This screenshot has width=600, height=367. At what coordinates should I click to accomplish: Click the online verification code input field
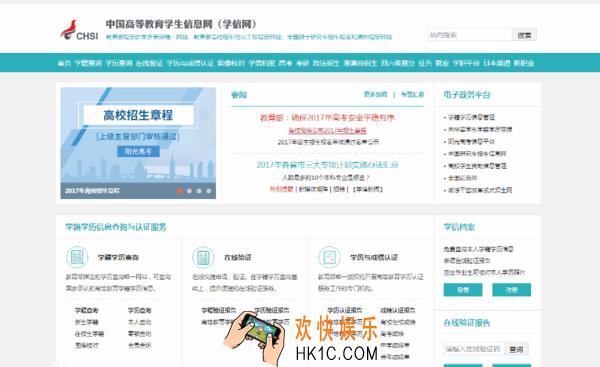pyautogui.click(x=474, y=349)
